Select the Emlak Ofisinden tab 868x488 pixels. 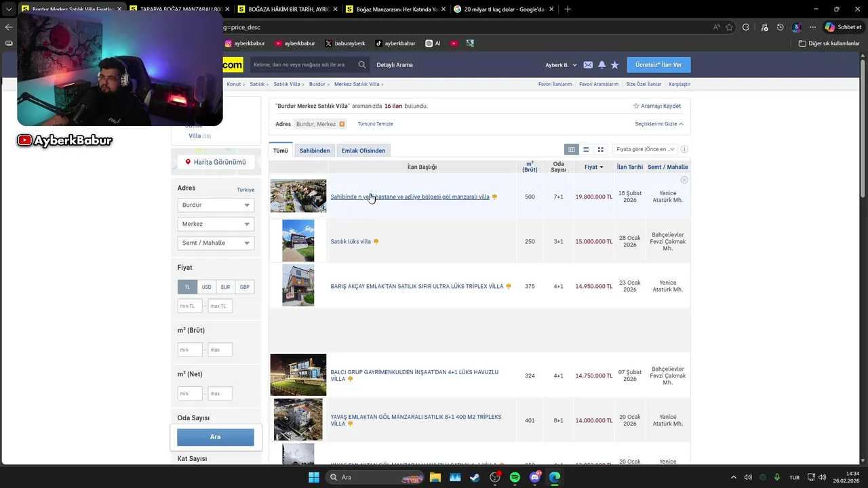[363, 150]
